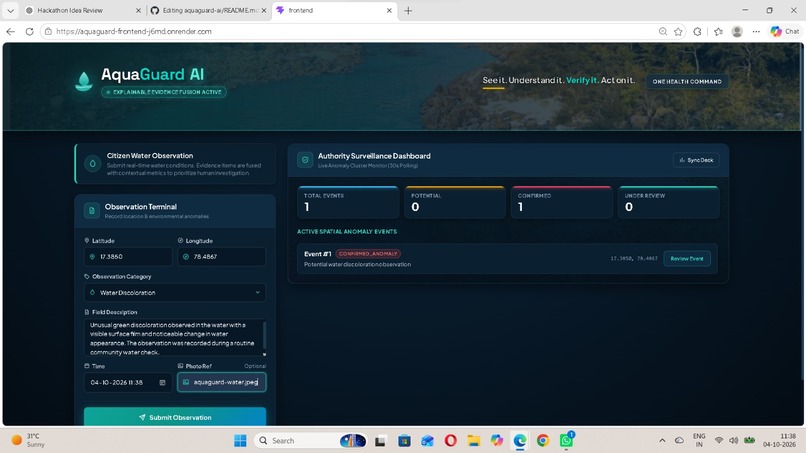806x453 pixels.
Task: Click the volume icon in the system tray
Action: pyautogui.click(x=734, y=441)
